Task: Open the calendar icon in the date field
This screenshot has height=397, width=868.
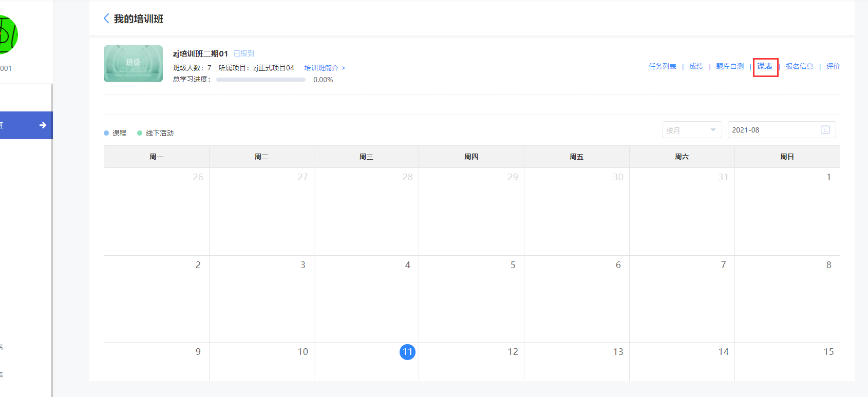Action: (825, 130)
